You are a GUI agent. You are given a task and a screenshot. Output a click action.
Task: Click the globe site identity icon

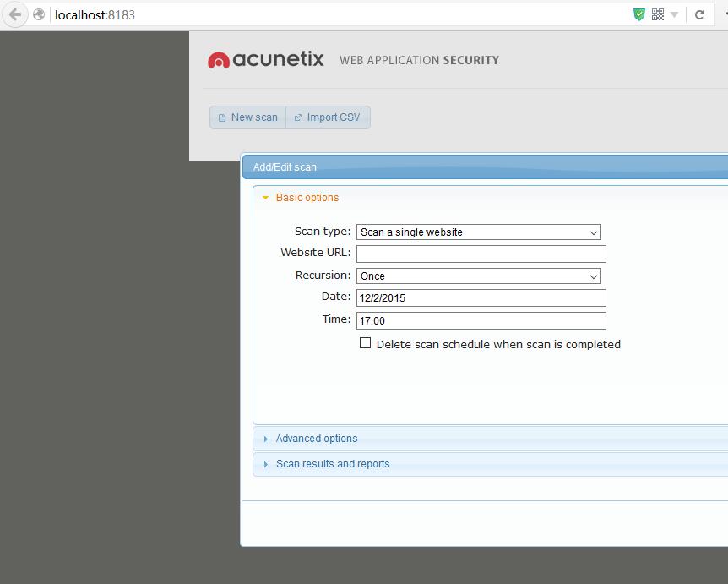click(39, 14)
